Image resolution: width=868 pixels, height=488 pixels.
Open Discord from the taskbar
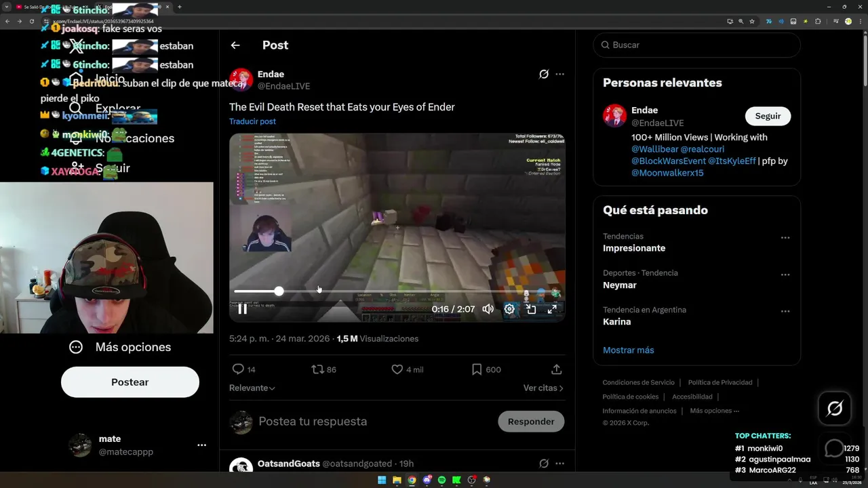(427, 480)
